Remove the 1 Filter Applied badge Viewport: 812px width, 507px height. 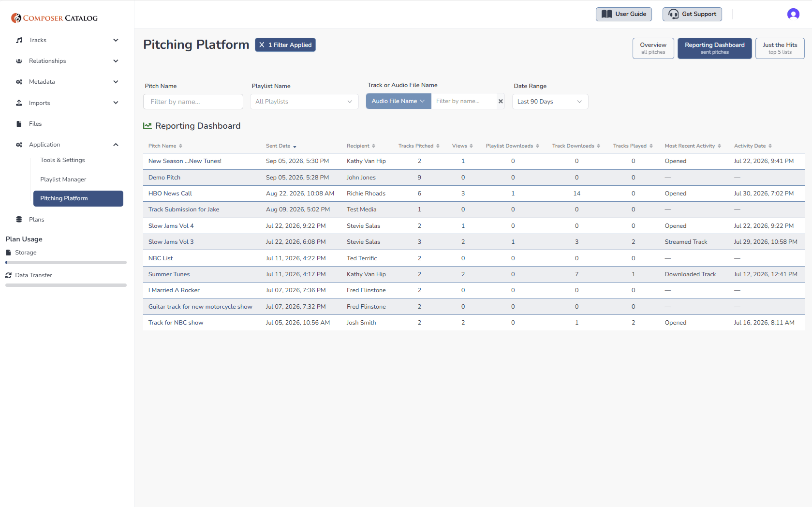(285, 45)
